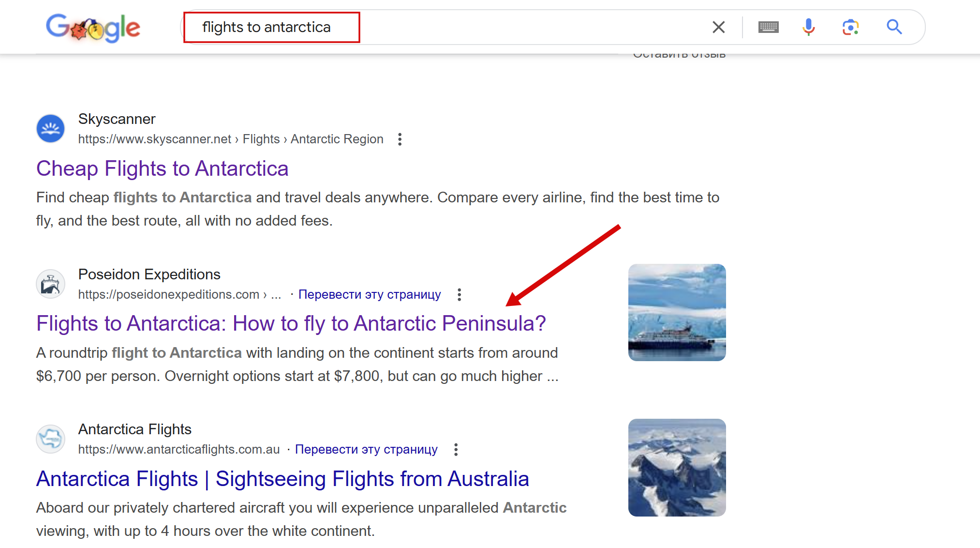The image size is (980, 548).
Task: Translate the antarcticaflights.com.au page
Action: (366, 450)
